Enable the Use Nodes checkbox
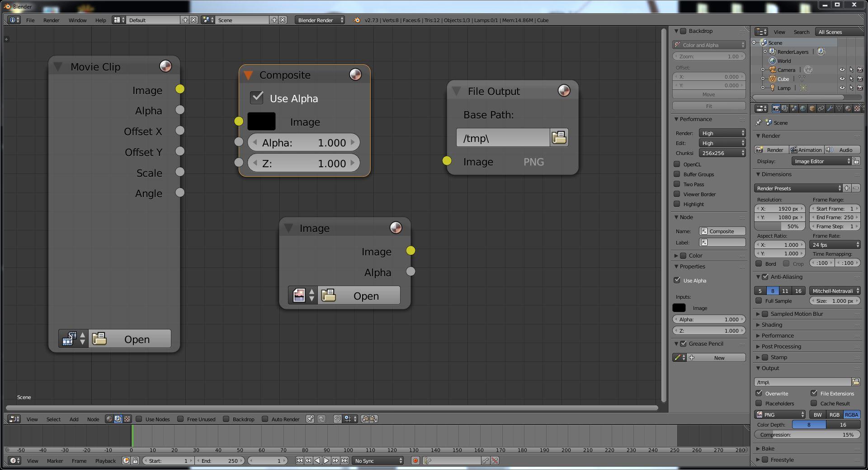This screenshot has height=470, width=868. click(x=139, y=419)
